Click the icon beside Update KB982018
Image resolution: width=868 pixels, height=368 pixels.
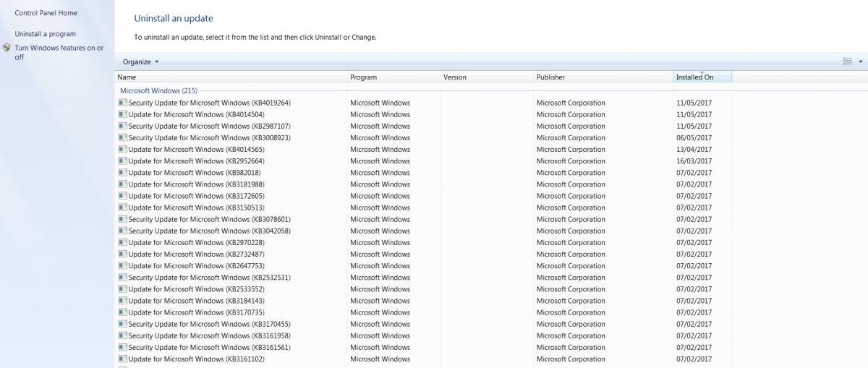(x=122, y=172)
